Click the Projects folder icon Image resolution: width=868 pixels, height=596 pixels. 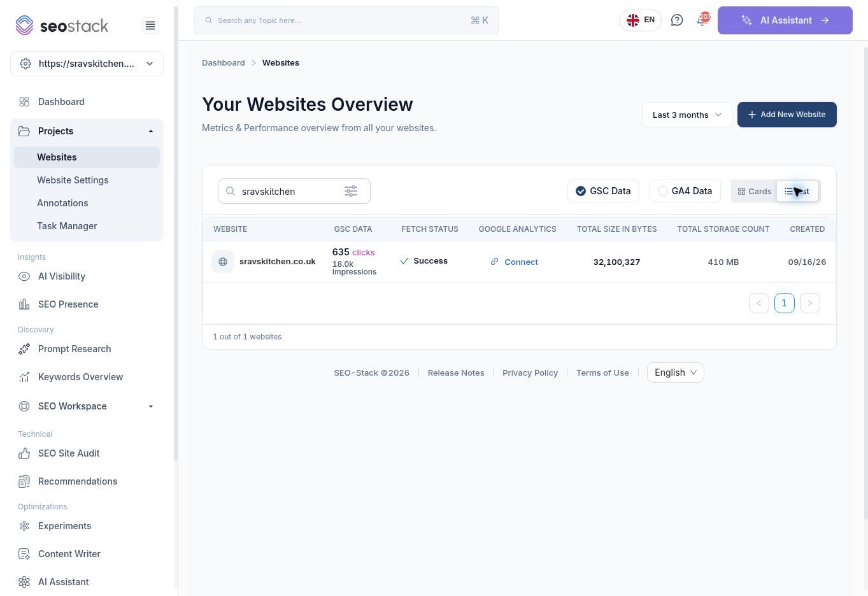[24, 131]
